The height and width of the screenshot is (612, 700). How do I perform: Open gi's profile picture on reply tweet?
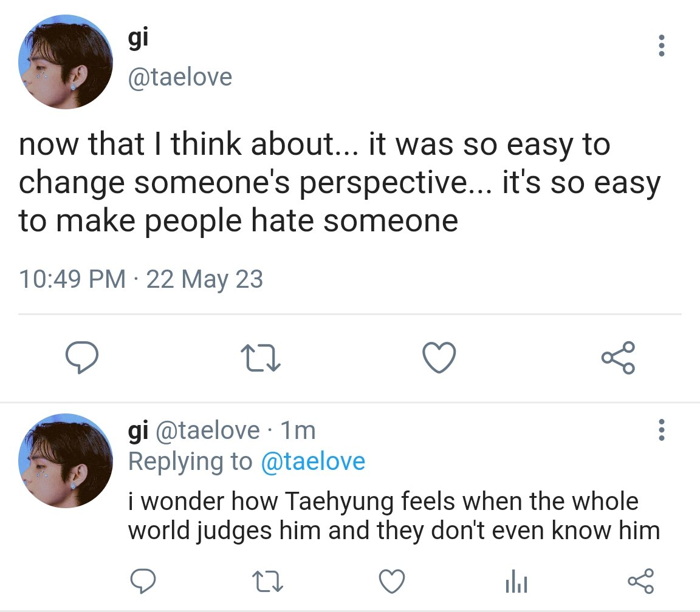[x=66, y=461]
